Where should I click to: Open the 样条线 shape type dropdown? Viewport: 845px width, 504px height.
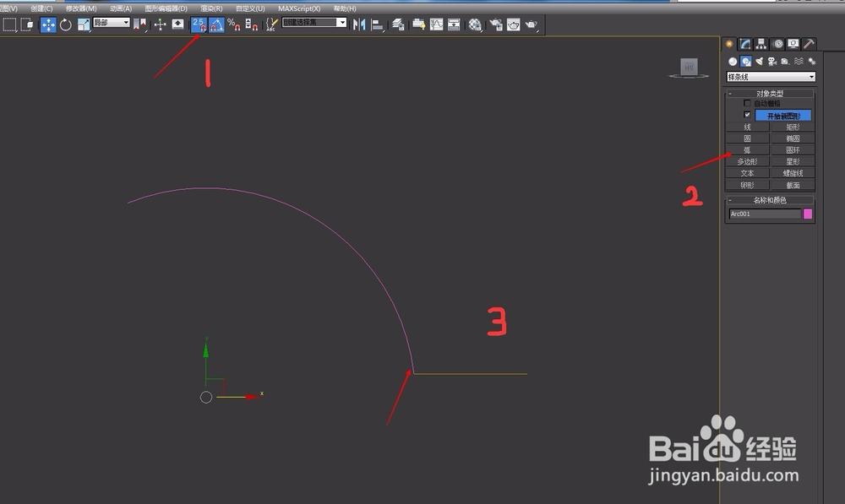point(771,77)
